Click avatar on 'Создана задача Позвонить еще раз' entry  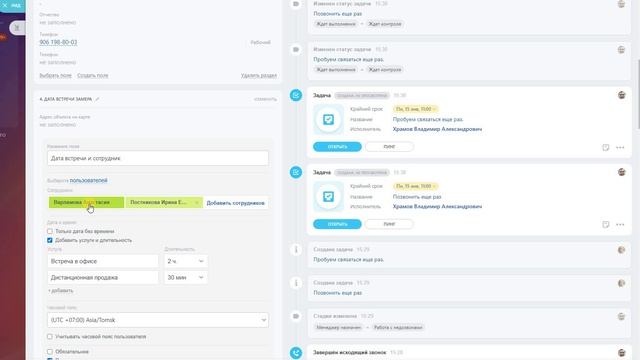point(621,283)
